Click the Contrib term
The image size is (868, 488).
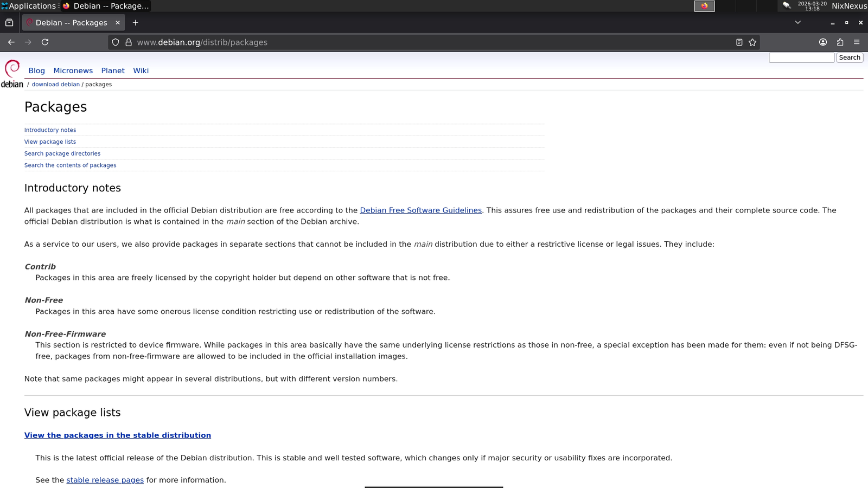[x=40, y=267]
